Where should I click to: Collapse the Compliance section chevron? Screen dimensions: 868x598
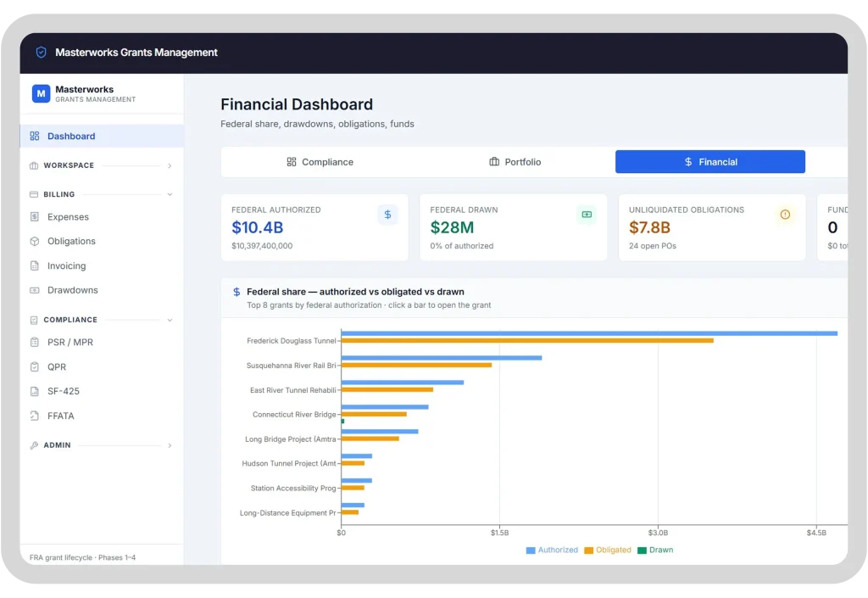170,320
